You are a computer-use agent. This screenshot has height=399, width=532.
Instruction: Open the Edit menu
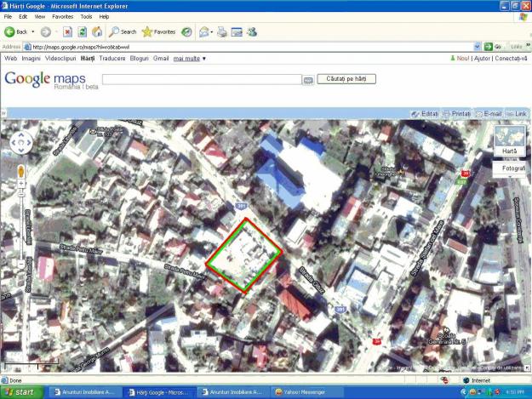[23, 17]
